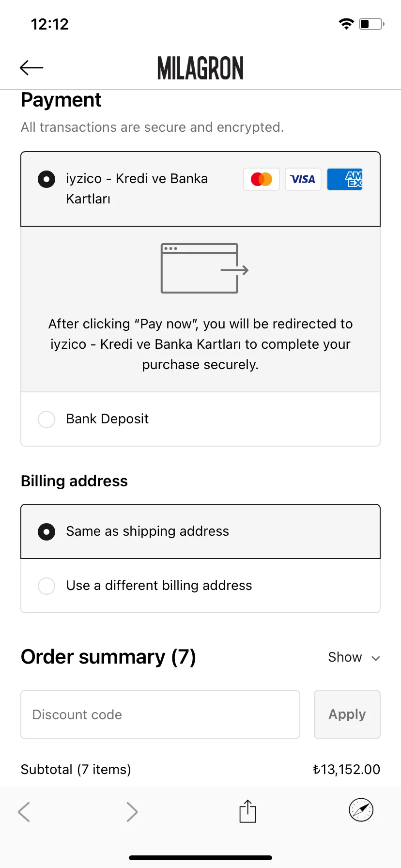Tap the iOS home indicator bar
The width and height of the screenshot is (401, 868).
(200, 858)
